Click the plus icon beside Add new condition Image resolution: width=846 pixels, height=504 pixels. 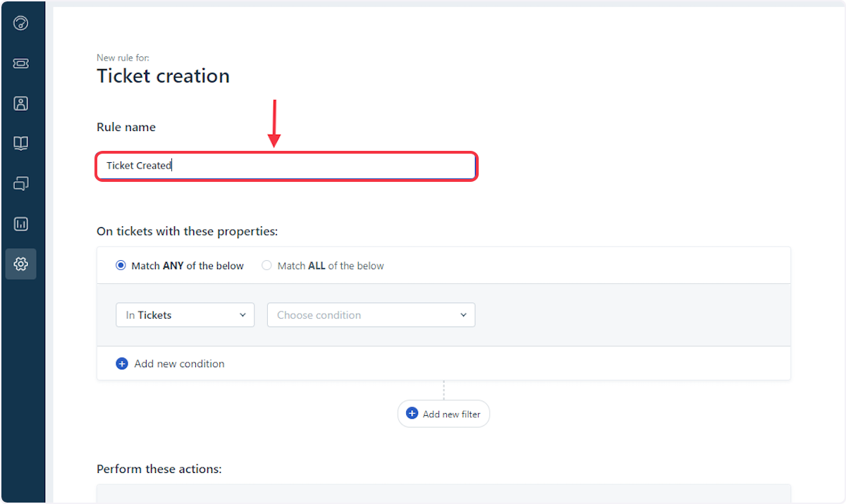[121, 363]
